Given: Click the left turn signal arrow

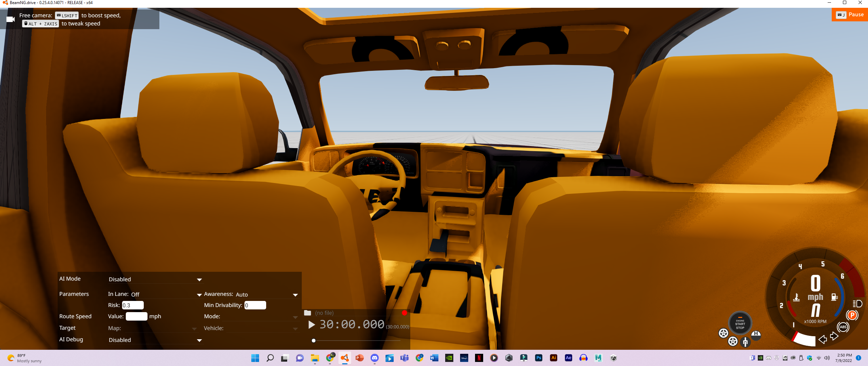Looking at the screenshot, I should (823, 339).
